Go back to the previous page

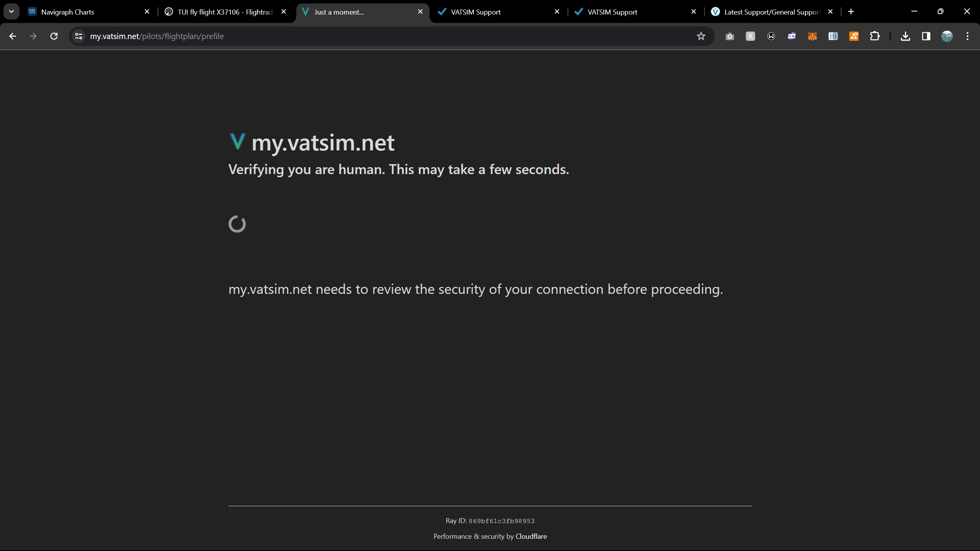[x=13, y=36]
